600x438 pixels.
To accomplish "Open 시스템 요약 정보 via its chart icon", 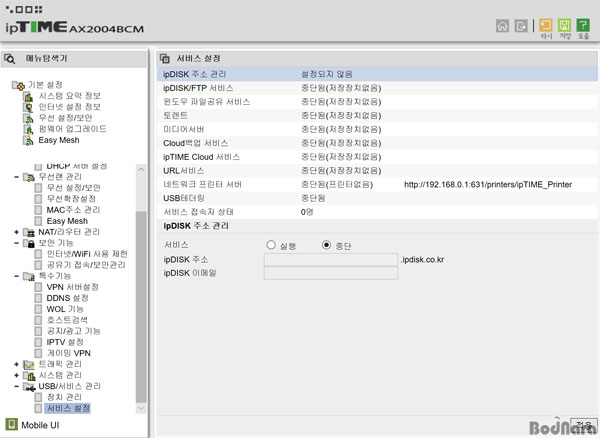I will point(28,96).
